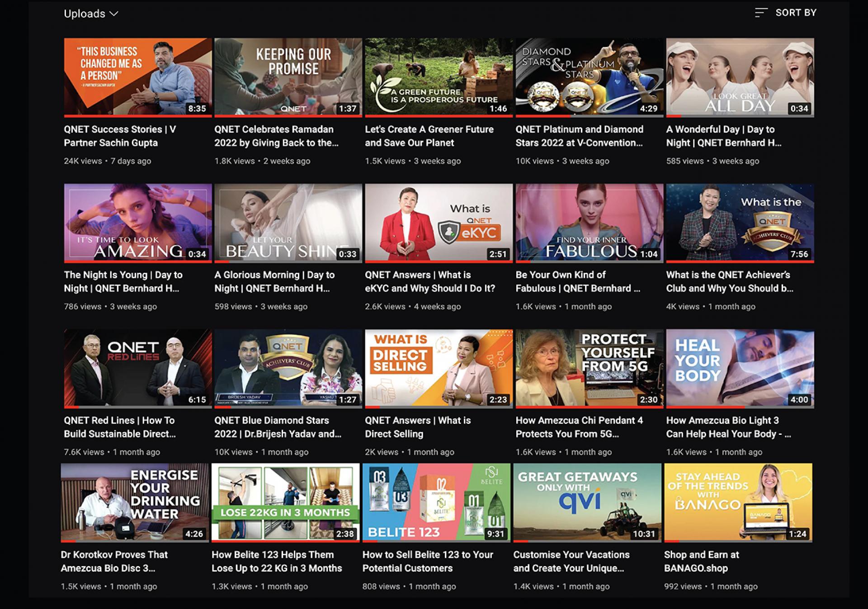
Task: Open Keeping Our Promise Ramadan thumbnail
Action: point(288,77)
